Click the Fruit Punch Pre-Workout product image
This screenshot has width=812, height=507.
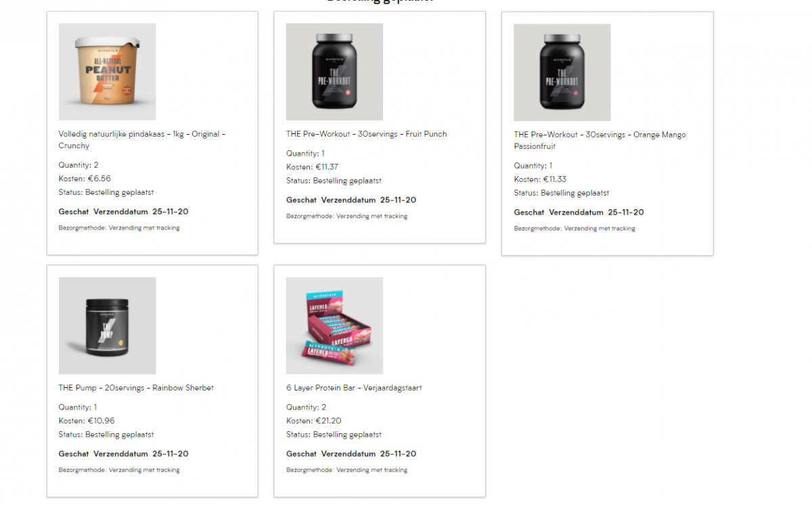point(334,72)
